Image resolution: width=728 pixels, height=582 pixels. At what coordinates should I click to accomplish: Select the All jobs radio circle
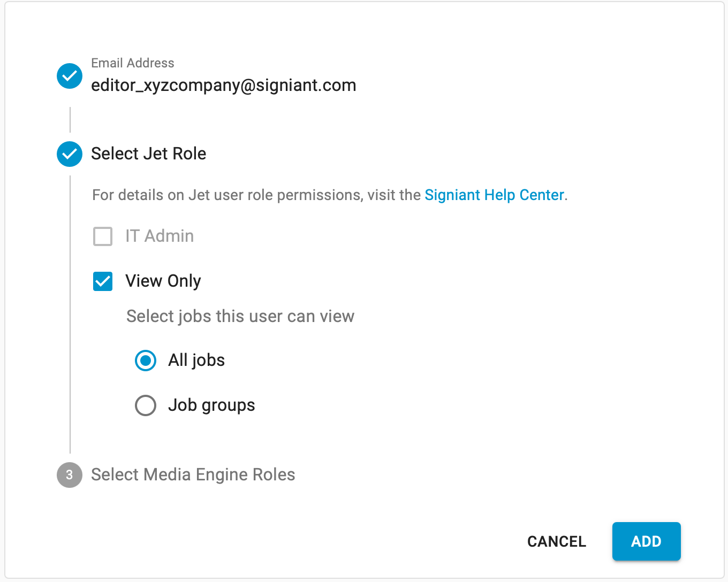click(146, 361)
